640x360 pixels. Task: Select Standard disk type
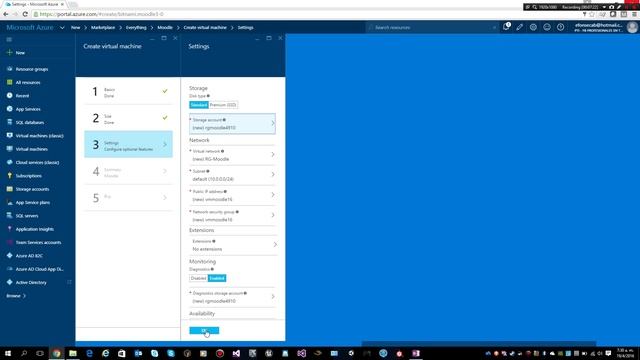pos(199,105)
